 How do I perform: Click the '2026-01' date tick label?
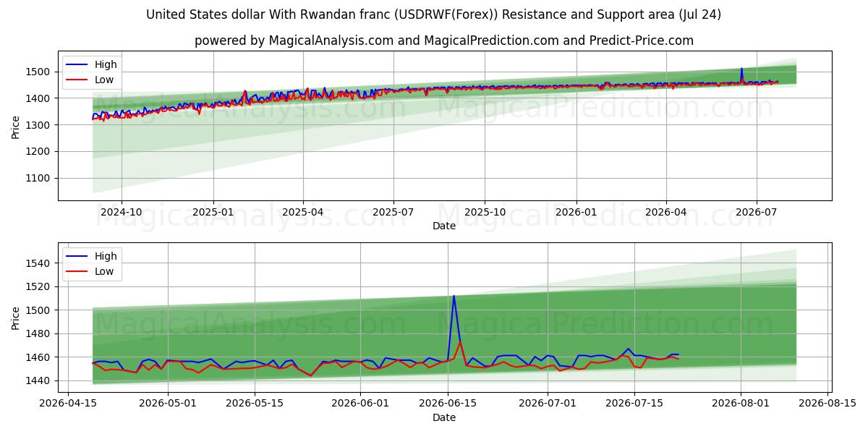pyautogui.click(x=576, y=211)
